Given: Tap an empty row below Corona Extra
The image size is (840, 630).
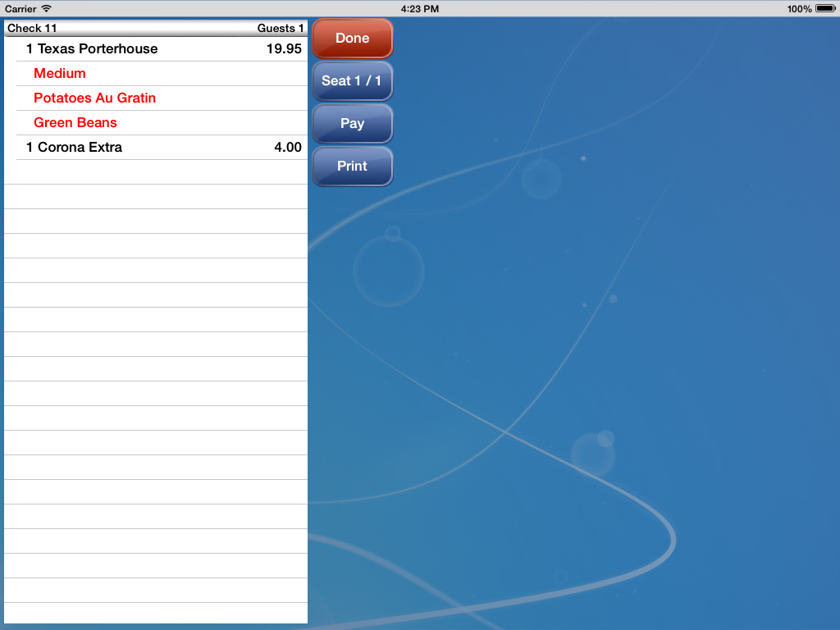Looking at the screenshot, I should tap(156, 172).
